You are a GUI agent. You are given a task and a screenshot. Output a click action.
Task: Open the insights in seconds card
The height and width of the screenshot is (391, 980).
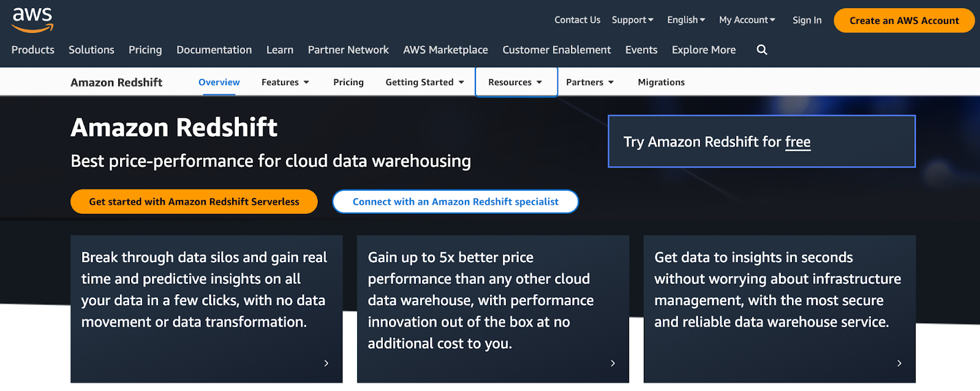point(780,309)
